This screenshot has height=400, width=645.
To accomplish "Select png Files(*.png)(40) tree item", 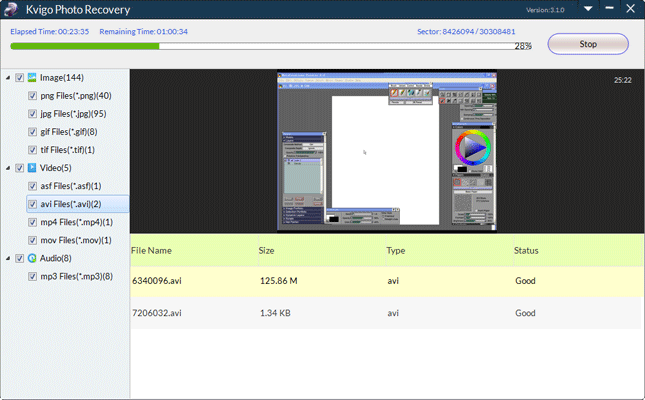I will [x=76, y=96].
